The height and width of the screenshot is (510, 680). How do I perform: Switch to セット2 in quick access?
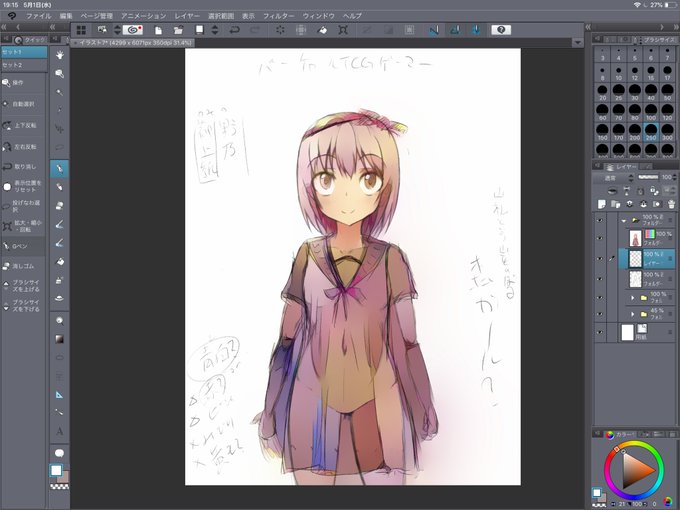(24, 65)
